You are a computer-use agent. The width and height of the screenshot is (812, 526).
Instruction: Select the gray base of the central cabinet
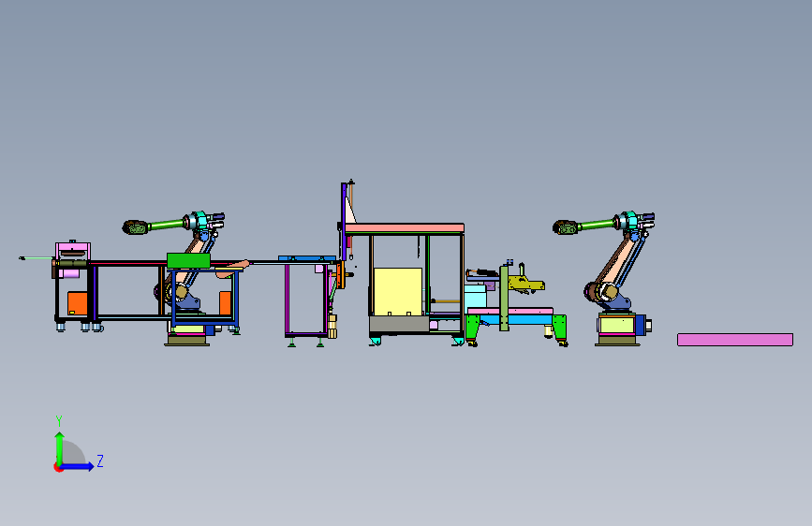[399, 324]
